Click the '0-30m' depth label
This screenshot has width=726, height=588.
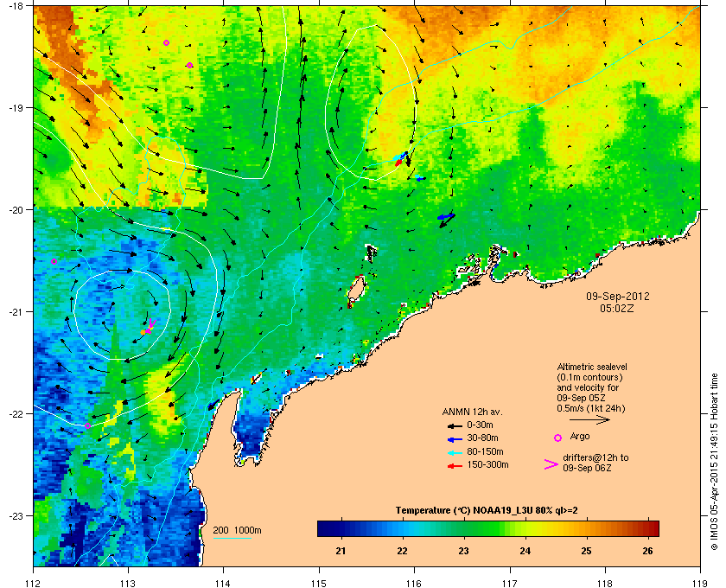[481, 425]
